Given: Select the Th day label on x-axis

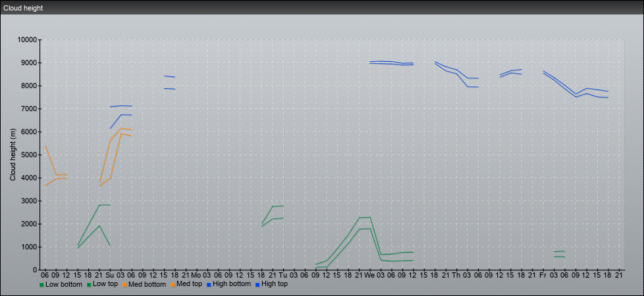Looking at the screenshot, I should (x=456, y=275).
